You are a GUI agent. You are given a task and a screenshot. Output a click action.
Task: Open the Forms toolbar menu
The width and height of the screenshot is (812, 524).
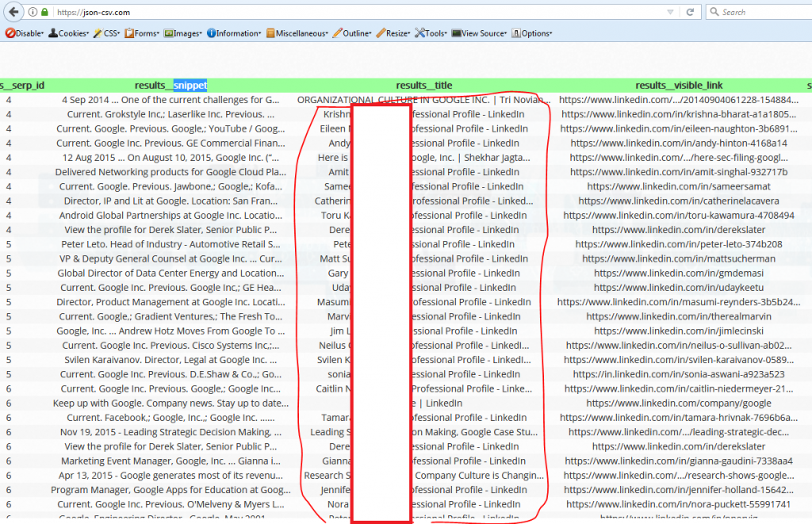pos(141,33)
